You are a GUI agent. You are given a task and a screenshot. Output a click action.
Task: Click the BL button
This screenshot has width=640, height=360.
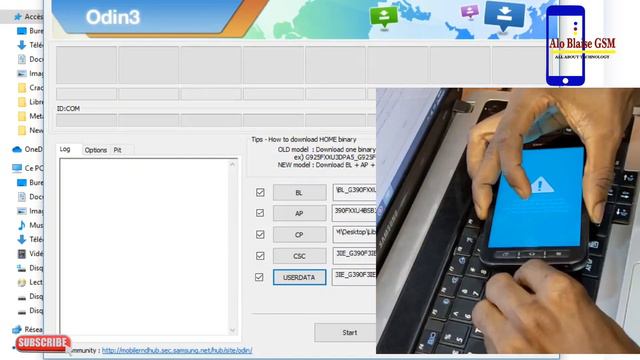pos(299,193)
